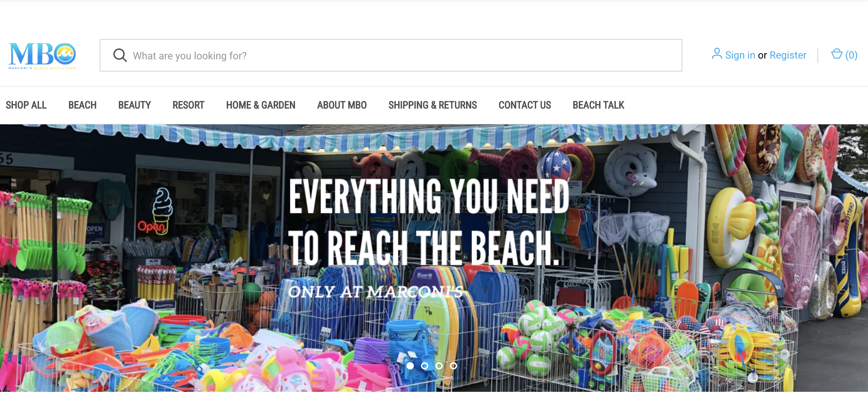The width and height of the screenshot is (868, 394).
Task: Open the shopping basket icon
Action: pos(837,54)
